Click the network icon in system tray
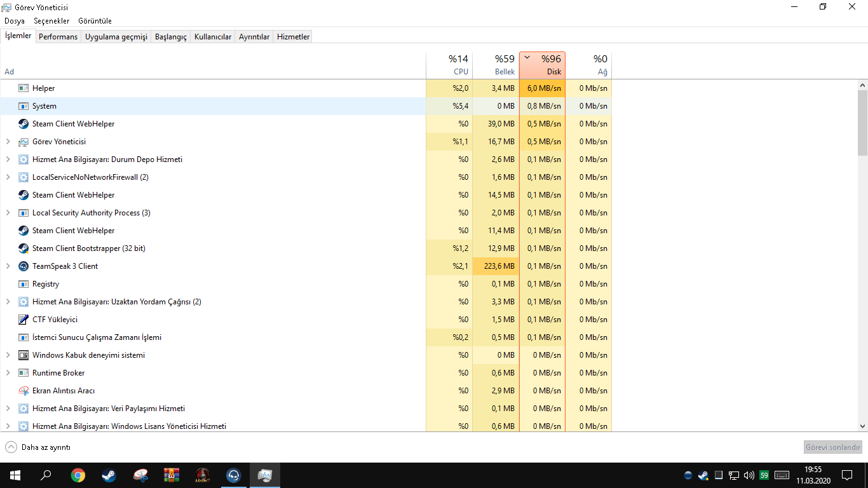This screenshot has width=868, height=488. 733,475
